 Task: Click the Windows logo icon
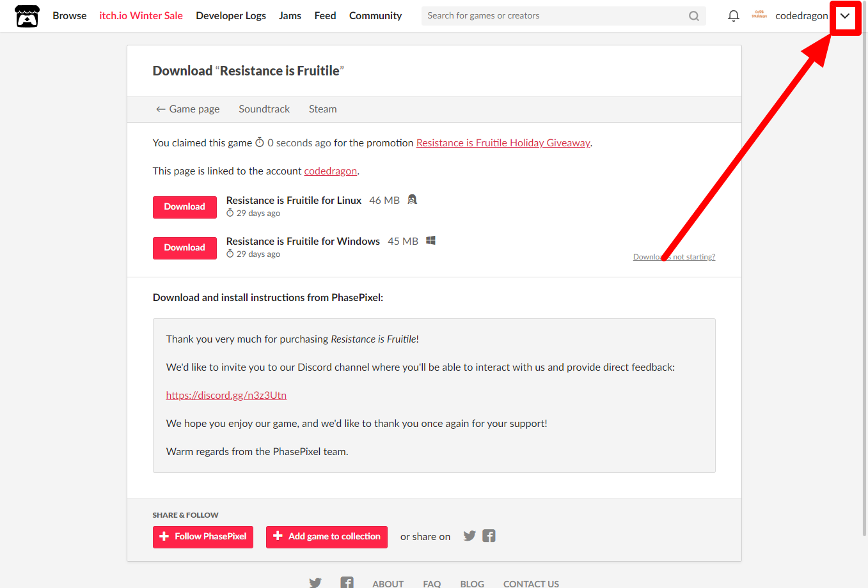(431, 240)
